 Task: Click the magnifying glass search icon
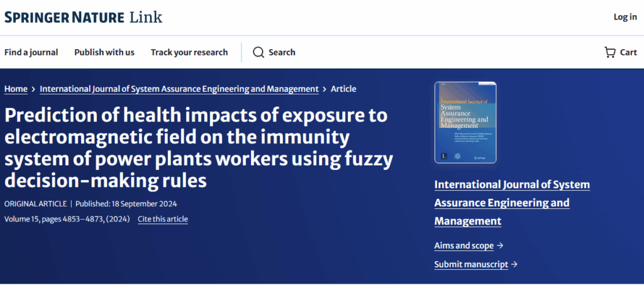[258, 52]
